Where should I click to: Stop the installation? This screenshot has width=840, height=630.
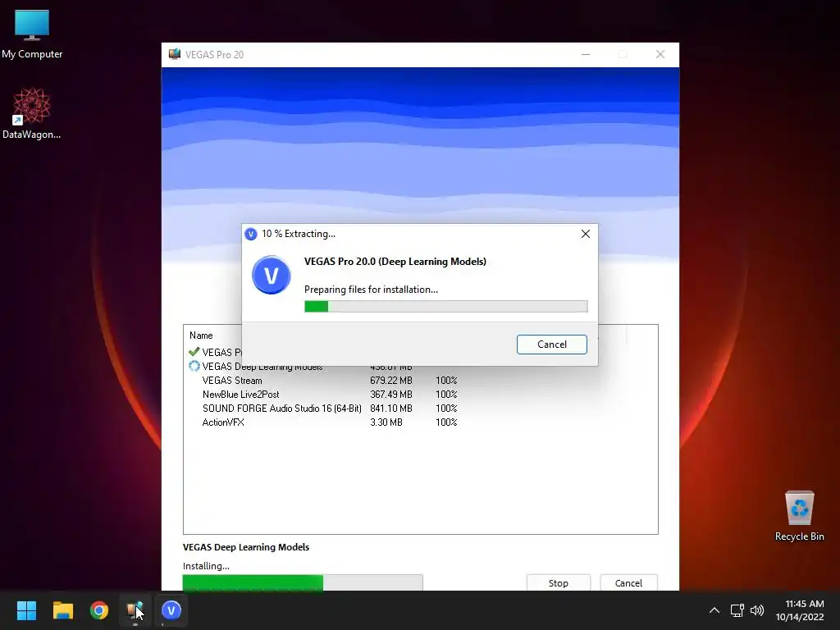[558, 583]
